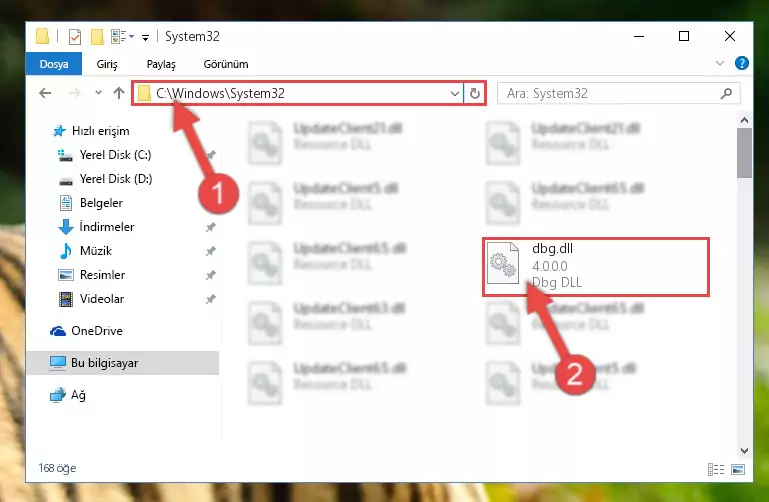
Task: Click the title bar folder icon
Action: pyautogui.click(x=43, y=36)
